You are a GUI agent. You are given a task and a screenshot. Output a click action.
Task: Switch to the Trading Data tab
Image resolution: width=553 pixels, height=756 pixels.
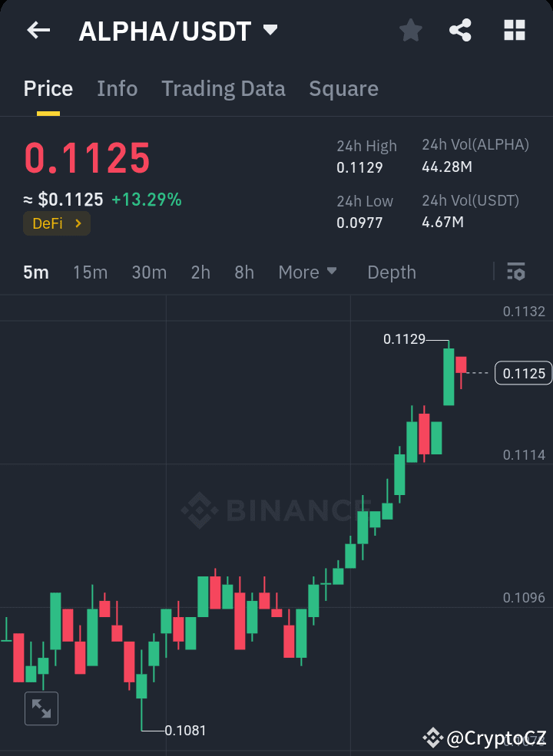pos(223,88)
